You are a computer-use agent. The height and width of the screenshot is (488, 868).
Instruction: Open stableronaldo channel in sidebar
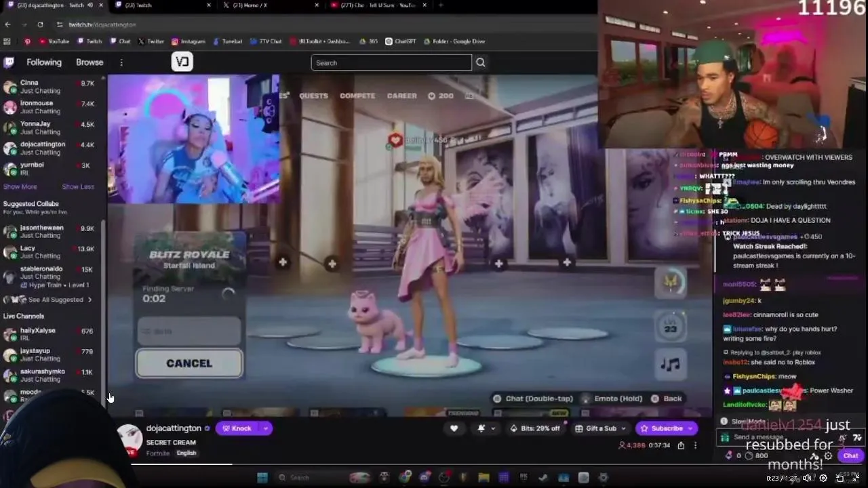tap(50, 277)
